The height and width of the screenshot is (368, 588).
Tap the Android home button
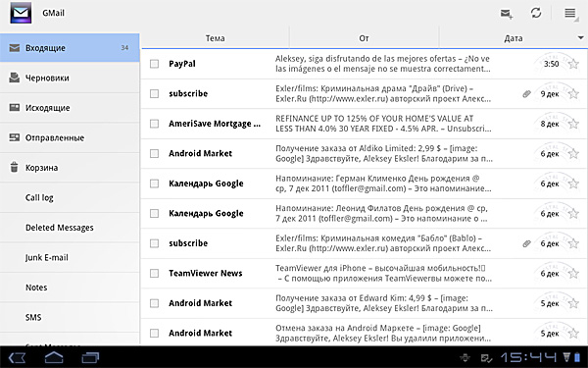[x=54, y=357]
